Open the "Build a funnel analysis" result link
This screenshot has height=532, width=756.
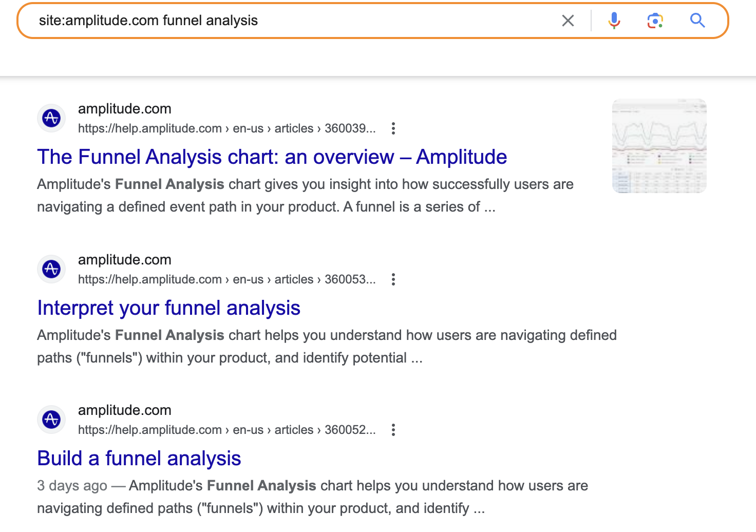click(139, 459)
